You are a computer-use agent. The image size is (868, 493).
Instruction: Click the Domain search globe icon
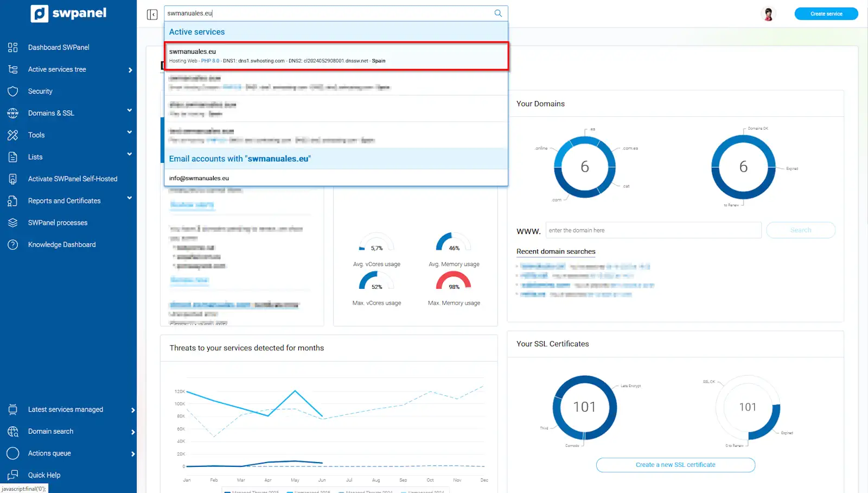(x=13, y=432)
